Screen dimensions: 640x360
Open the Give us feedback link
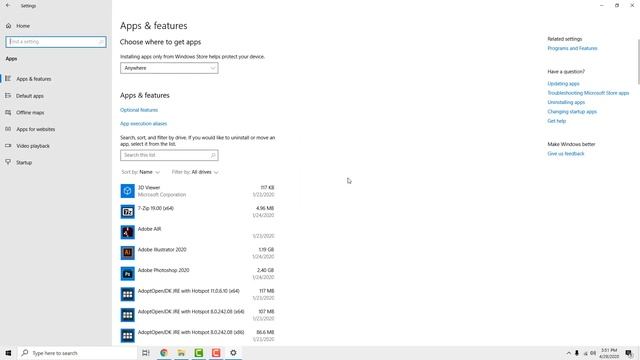point(566,153)
